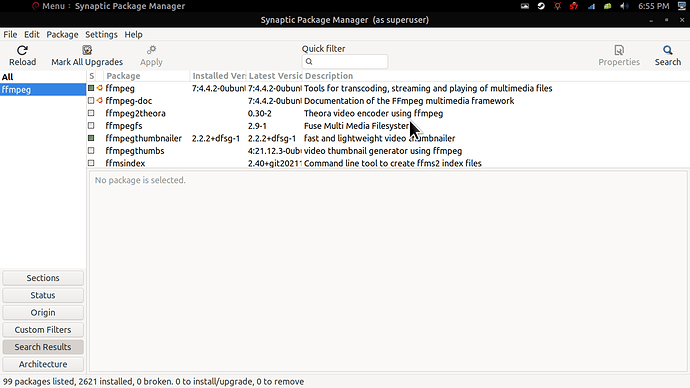Select the ffmpegthumbnailer package name

click(143, 138)
